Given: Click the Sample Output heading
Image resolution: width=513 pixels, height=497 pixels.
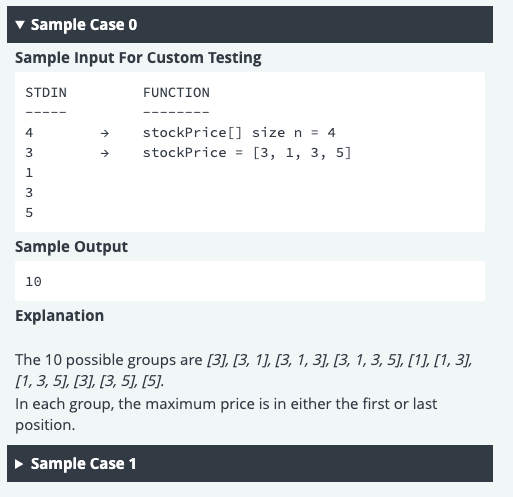Looking at the screenshot, I should 71,247.
